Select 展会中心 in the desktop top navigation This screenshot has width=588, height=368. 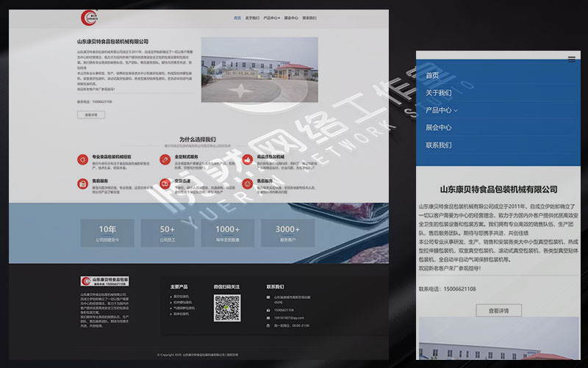(x=291, y=18)
